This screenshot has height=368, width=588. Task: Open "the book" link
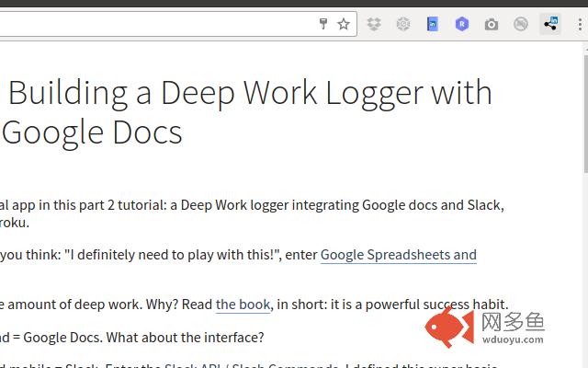(x=243, y=304)
